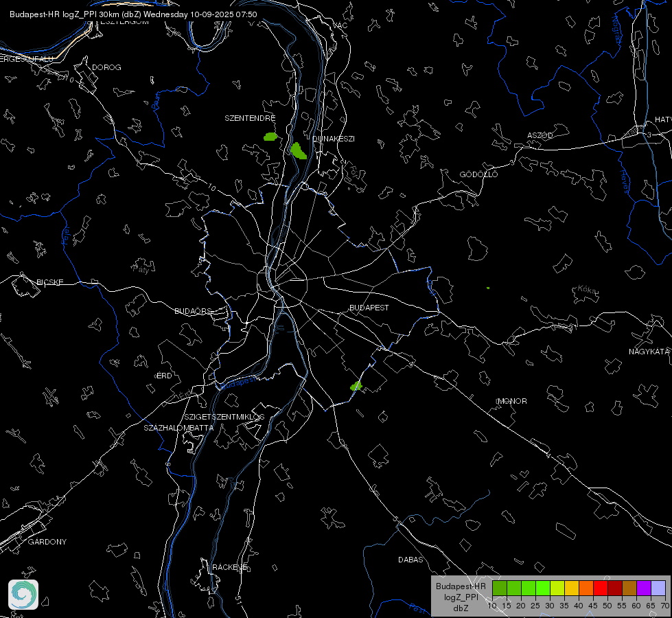The image size is (672, 618).
Task: Click the green echo in southeast Budapest
Action: pos(356,386)
